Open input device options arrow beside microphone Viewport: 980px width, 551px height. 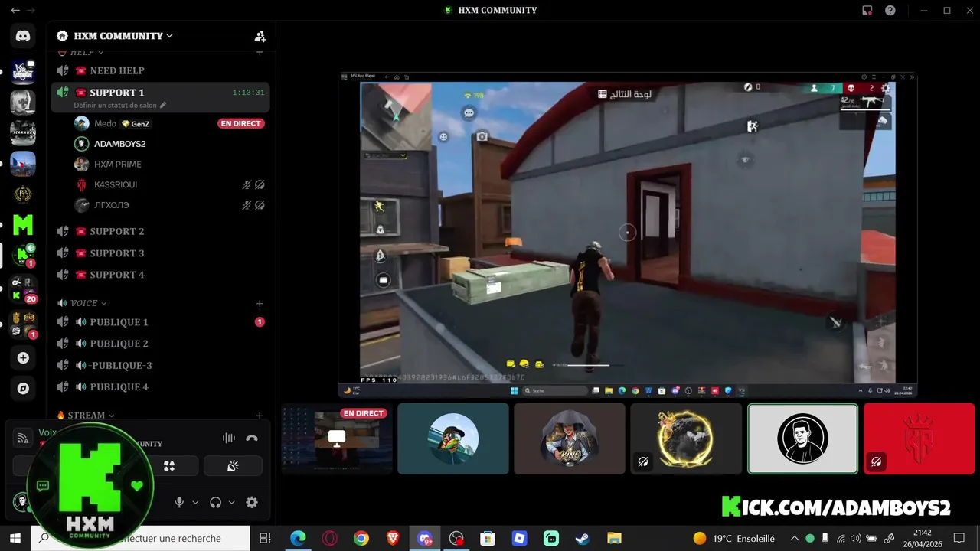tap(195, 503)
